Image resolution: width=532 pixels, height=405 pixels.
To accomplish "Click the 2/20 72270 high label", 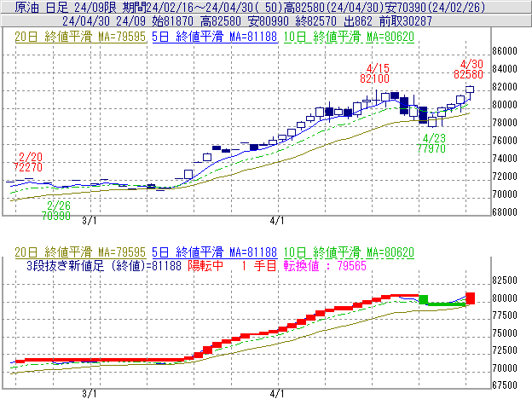I will coord(28,162).
